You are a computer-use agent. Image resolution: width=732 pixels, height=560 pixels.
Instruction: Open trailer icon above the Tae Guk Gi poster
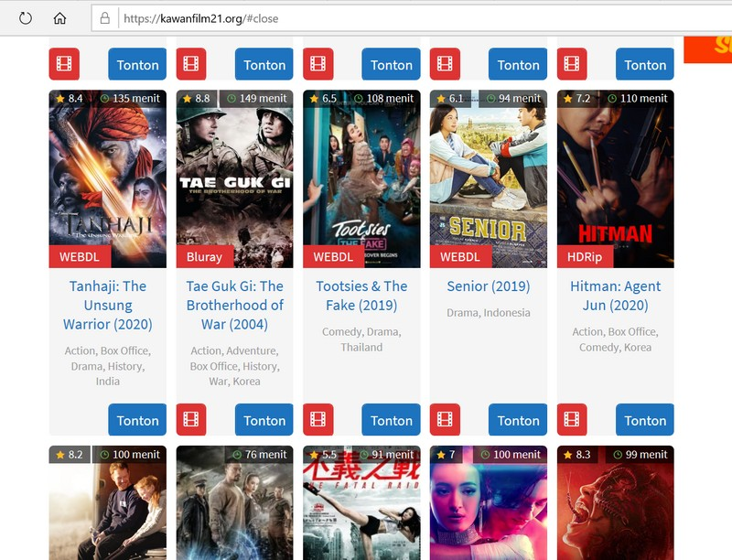(191, 63)
